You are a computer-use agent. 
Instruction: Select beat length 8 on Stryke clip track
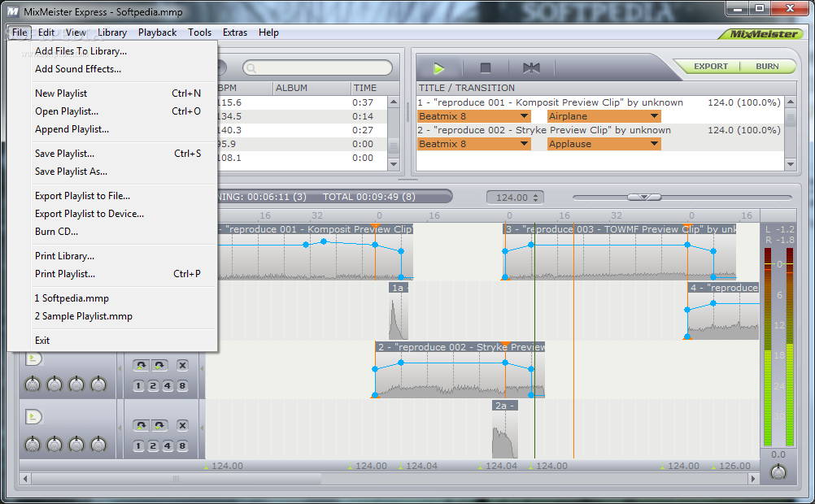click(x=182, y=385)
